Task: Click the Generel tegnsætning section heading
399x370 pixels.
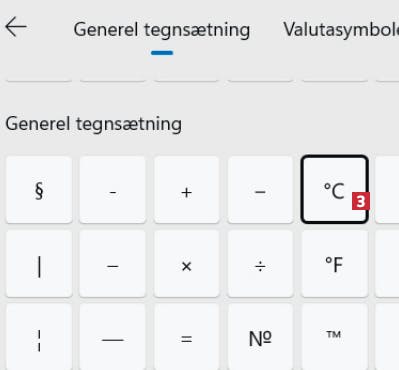Action: click(94, 124)
